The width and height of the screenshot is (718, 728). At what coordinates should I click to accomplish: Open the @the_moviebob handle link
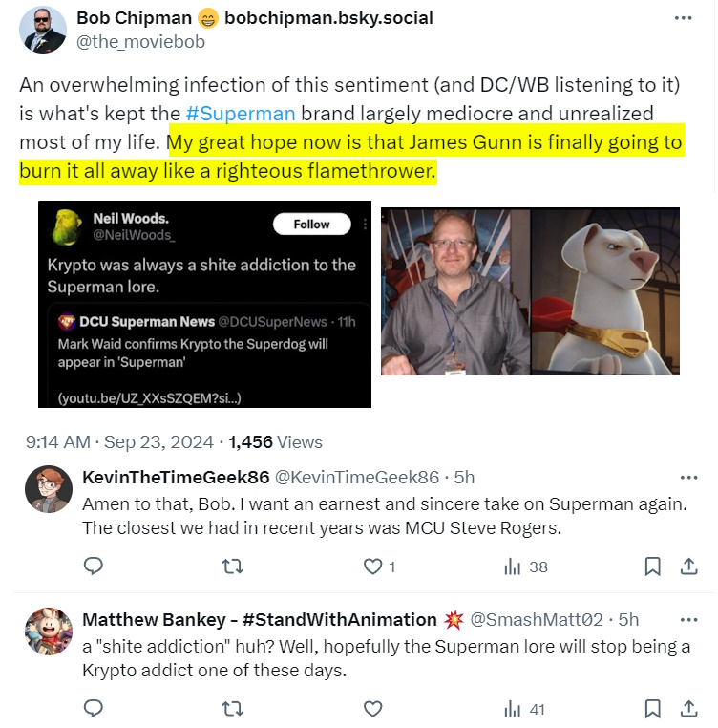140,42
